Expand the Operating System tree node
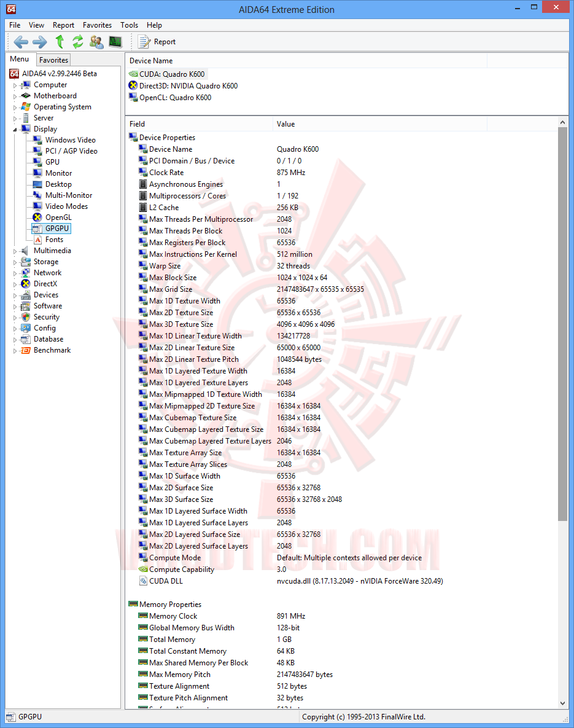Image resolution: width=574 pixels, height=728 pixels. 15,108
